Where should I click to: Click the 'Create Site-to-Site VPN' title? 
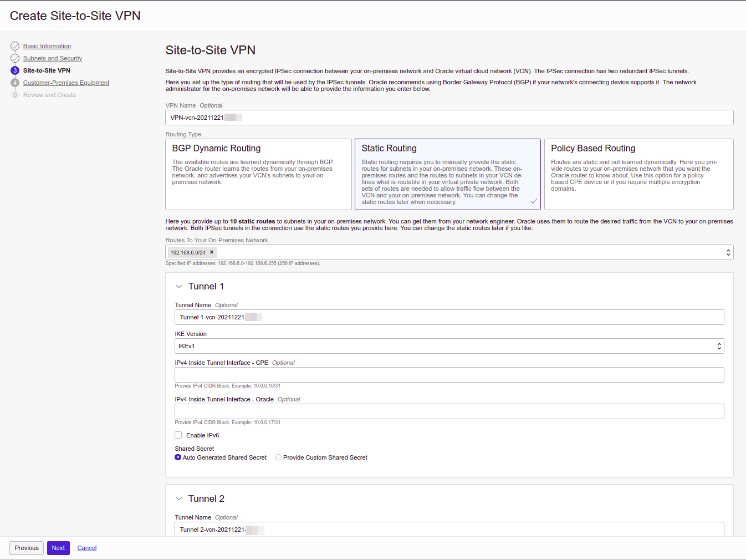75,16
